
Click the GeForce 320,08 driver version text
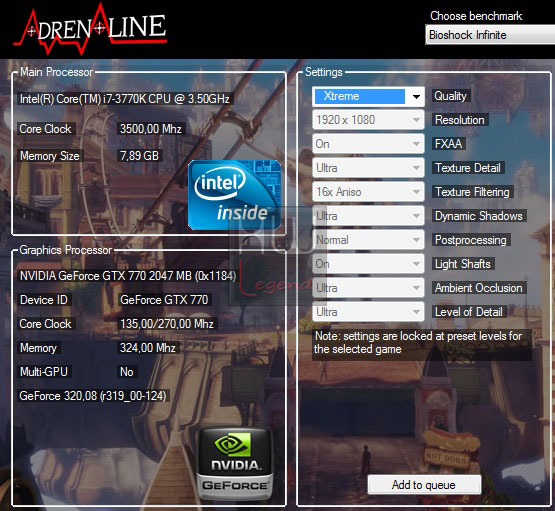pyautogui.click(x=93, y=396)
